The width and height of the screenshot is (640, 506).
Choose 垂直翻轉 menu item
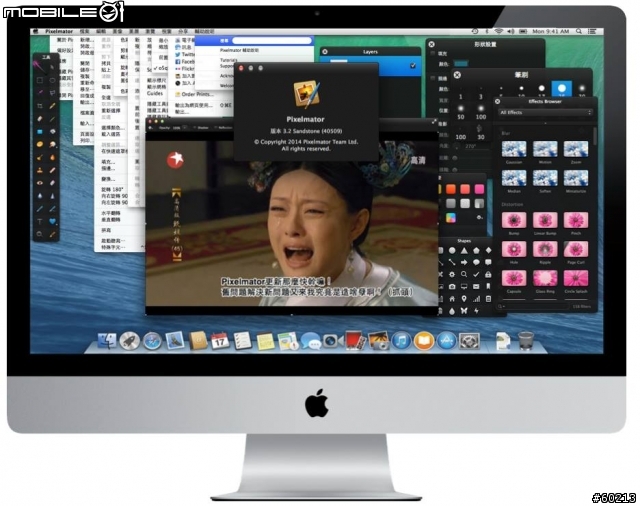pos(111,220)
